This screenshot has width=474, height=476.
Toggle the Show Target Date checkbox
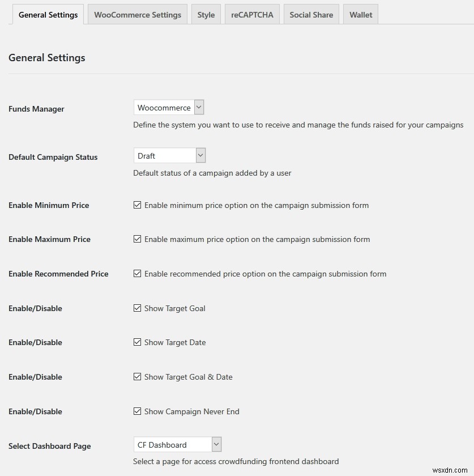(x=137, y=342)
